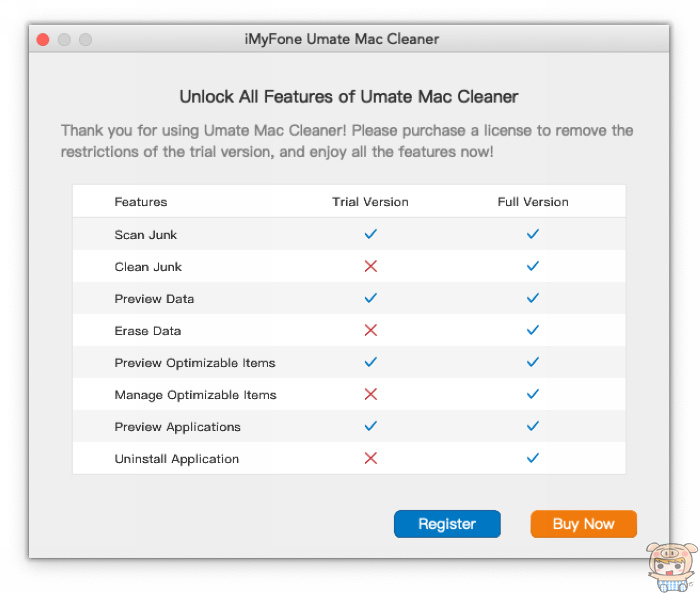The image size is (700, 593).
Task: Click the Trial Version column header
Action: [370, 202]
